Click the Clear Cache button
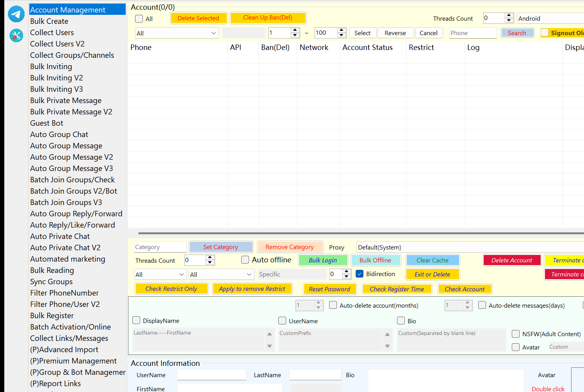Screen dimensions: 584x392 (x=433, y=260)
